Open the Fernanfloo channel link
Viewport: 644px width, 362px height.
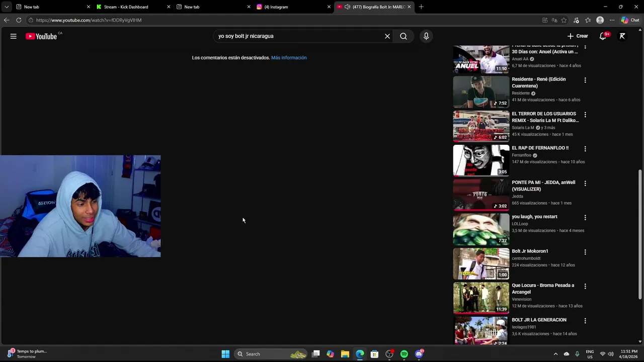pyautogui.click(x=521, y=155)
